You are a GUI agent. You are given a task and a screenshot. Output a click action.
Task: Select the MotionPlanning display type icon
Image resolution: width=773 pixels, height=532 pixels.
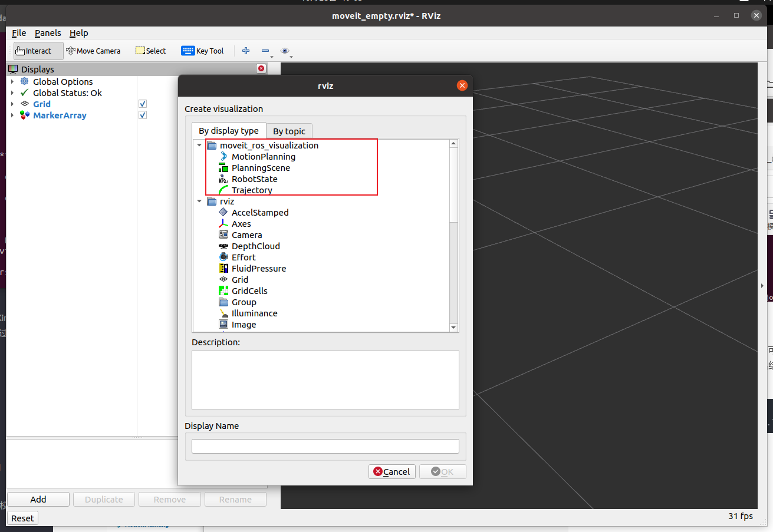click(x=223, y=157)
